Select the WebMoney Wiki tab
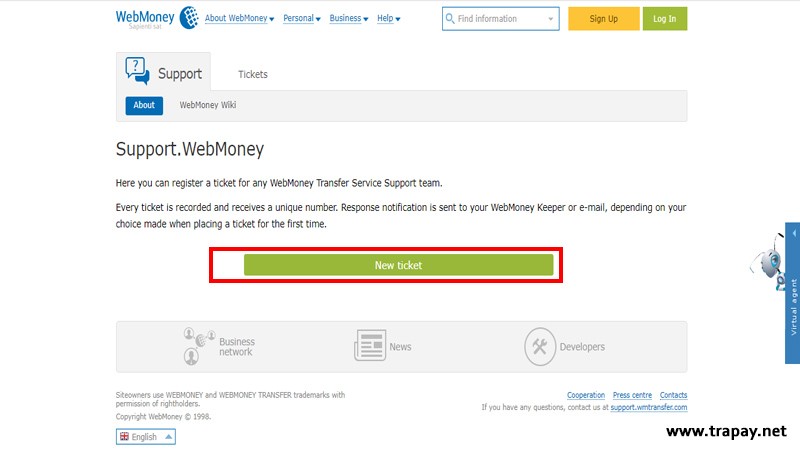This screenshot has height=450, width=800. coord(208,105)
